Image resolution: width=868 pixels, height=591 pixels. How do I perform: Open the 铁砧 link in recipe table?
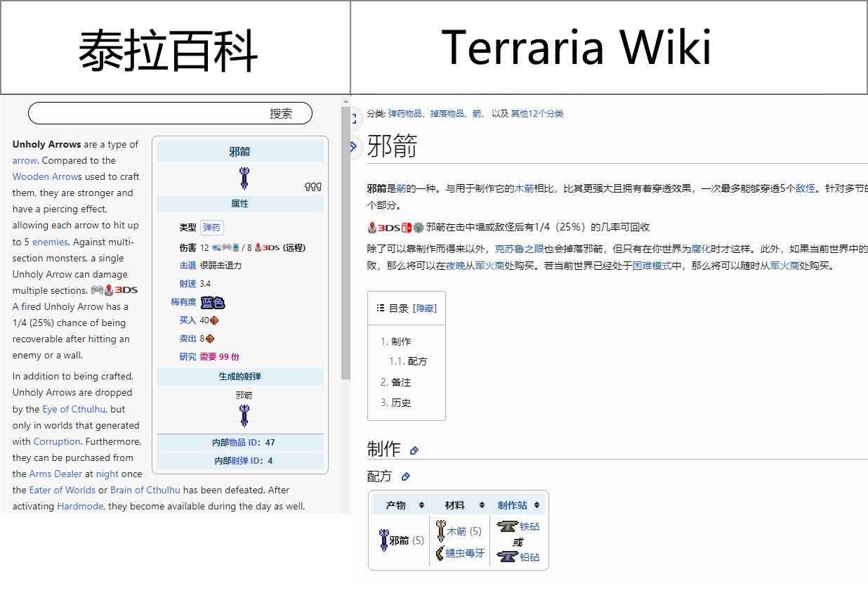click(530, 527)
